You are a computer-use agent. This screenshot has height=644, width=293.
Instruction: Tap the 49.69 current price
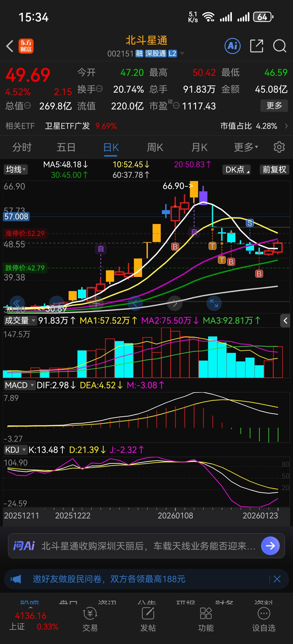[x=28, y=75]
